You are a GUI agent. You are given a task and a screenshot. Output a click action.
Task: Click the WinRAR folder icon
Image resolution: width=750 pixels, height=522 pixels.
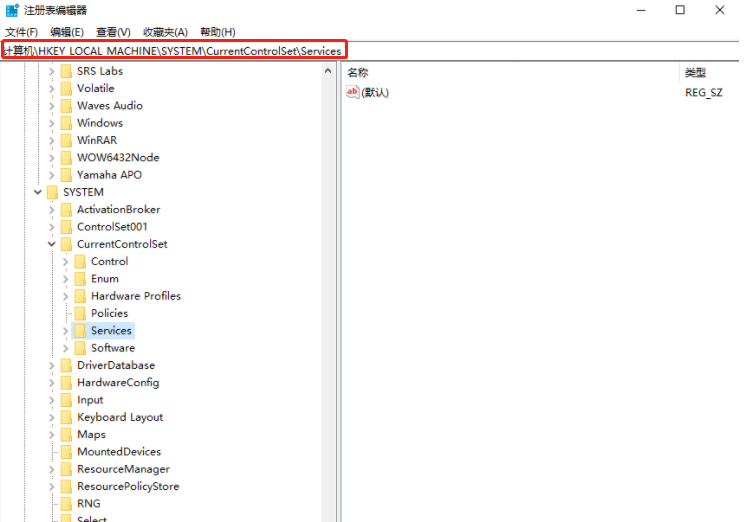[x=66, y=140]
